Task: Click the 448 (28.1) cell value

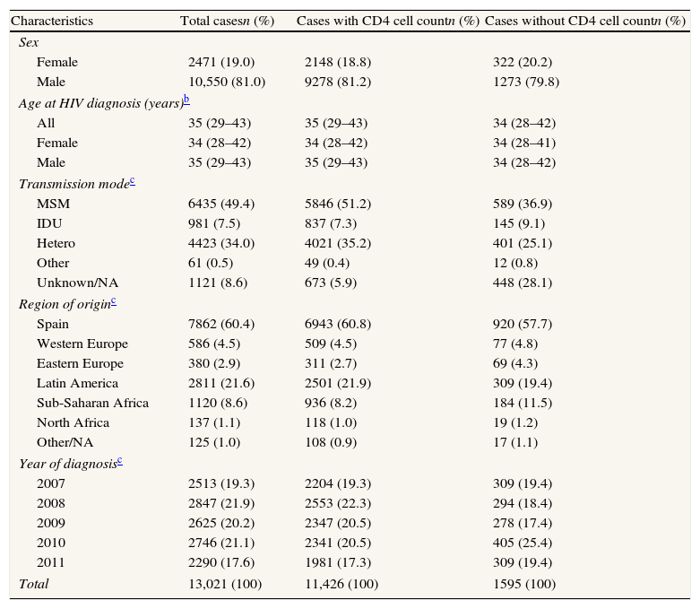Action: 522,283
